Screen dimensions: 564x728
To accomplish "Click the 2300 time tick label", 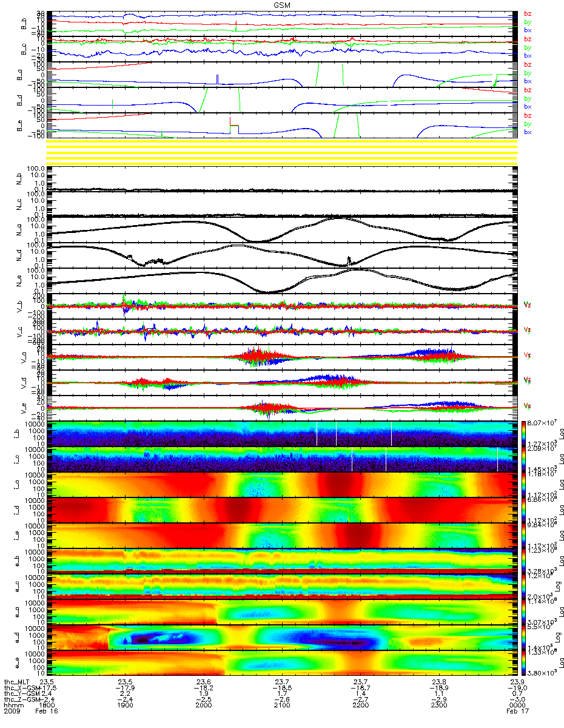I will tap(438, 706).
